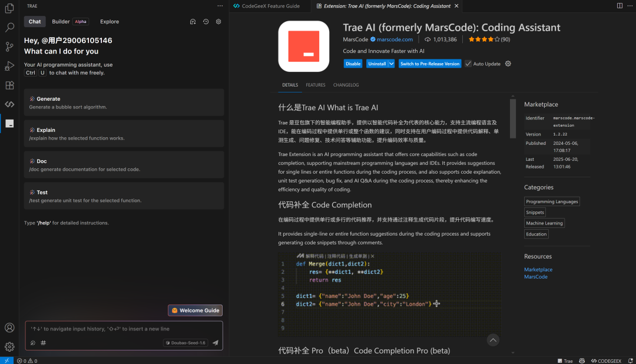Send the chat message
Image resolution: width=636 pixels, height=364 pixels.
tap(216, 343)
